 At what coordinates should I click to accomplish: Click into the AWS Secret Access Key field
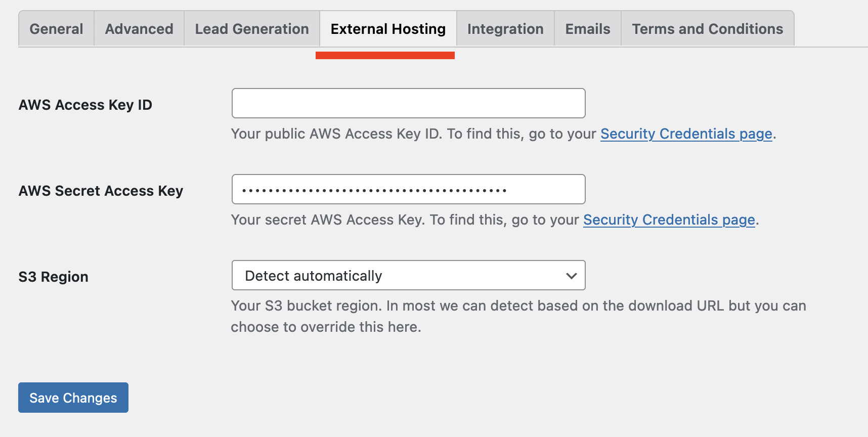[409, 189]
